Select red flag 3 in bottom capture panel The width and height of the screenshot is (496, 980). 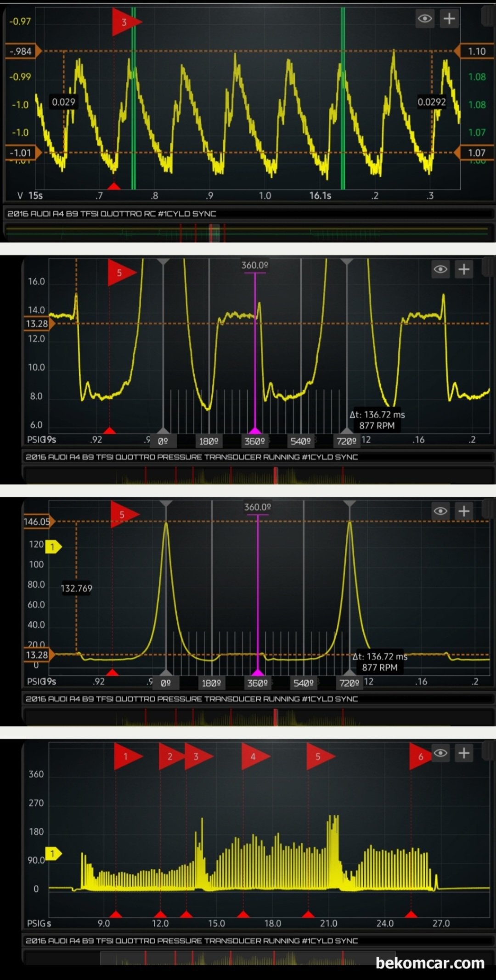(198, 756)
